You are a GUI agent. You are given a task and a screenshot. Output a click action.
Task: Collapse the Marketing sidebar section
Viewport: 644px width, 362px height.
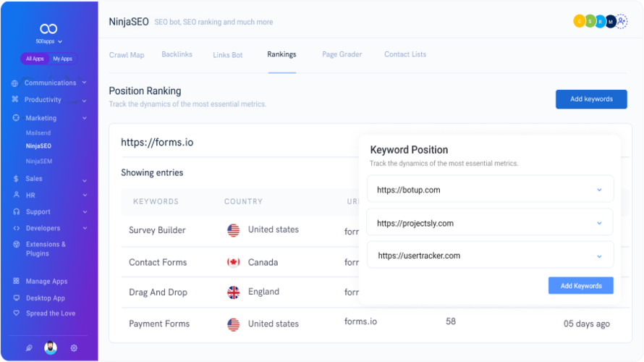pos(84,118)
